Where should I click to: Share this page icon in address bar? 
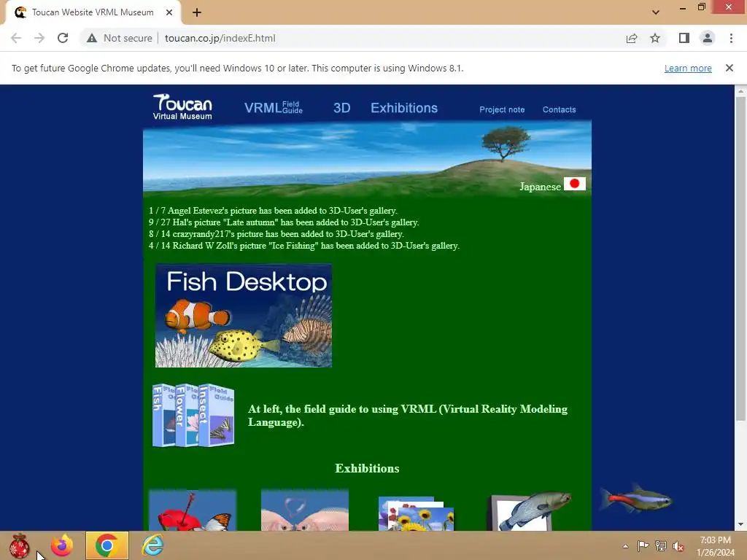coord(632,38)
